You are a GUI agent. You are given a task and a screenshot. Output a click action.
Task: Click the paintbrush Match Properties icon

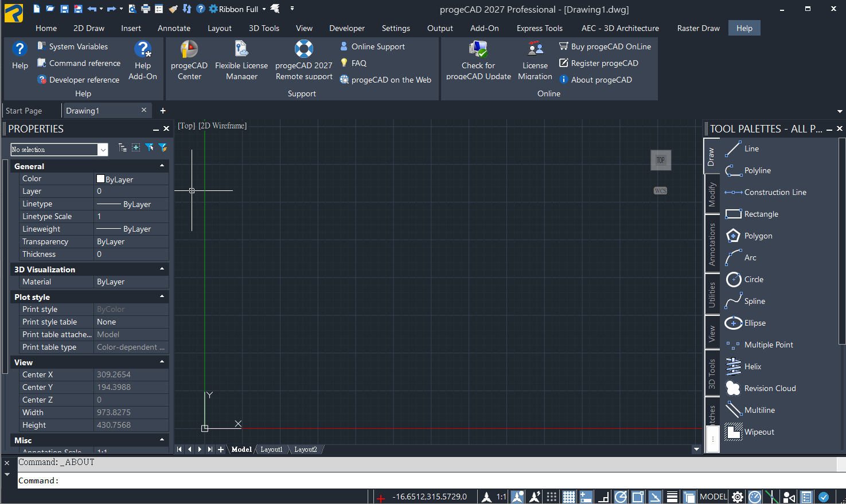click(173, 9)
